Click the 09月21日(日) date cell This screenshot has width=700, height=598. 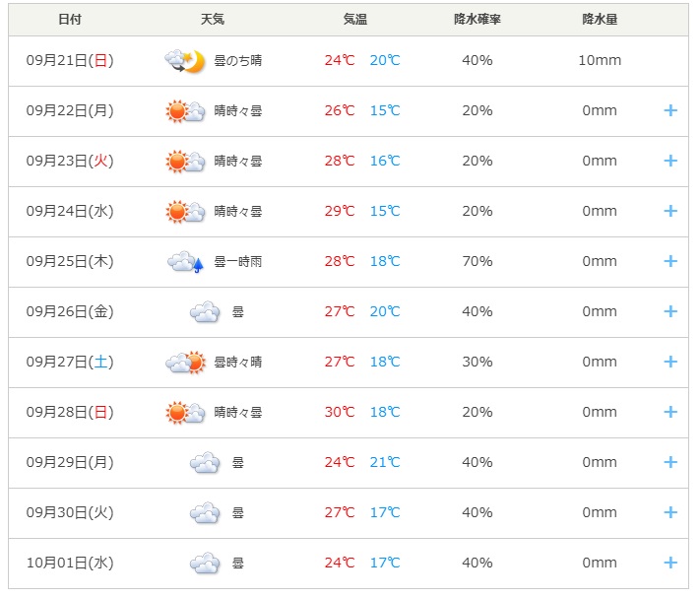click(70, 61)
